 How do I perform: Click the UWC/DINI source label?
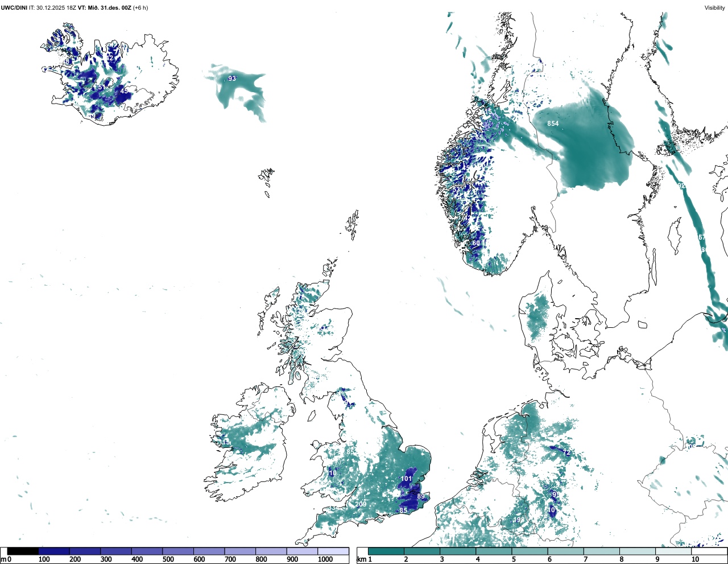coord(14,8)
